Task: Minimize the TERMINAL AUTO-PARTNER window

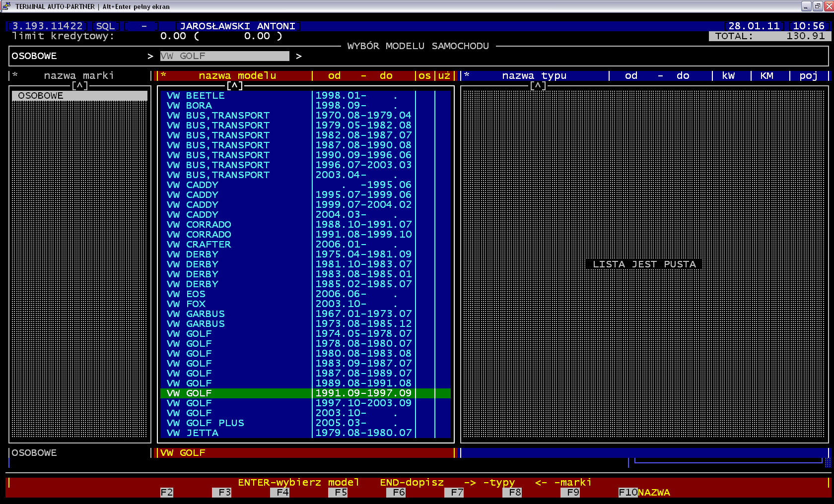Action: pyautogui.click(x=807, y=6)
